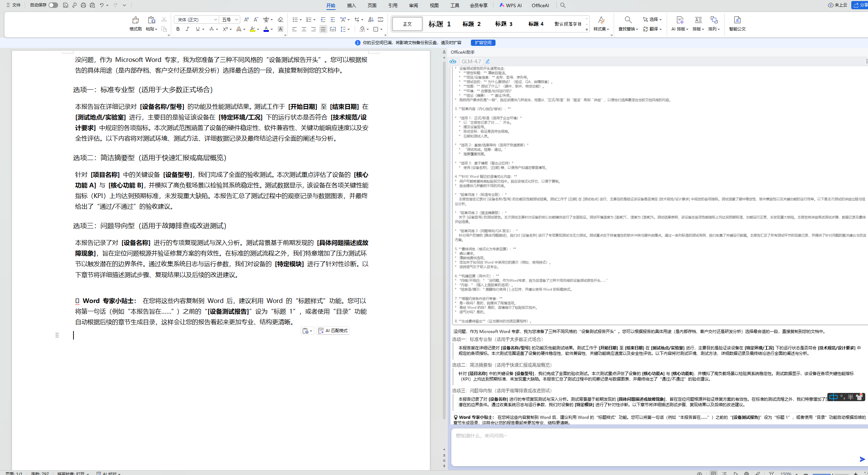Click the italic formatting icon
This screenshot has height=475, width=868.
[187, 29]
